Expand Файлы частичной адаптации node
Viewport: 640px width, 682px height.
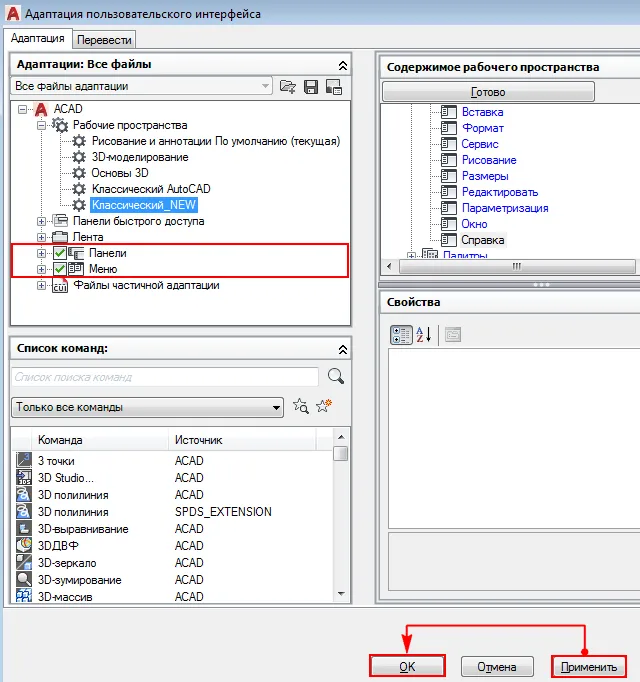(x=41, y=285)
